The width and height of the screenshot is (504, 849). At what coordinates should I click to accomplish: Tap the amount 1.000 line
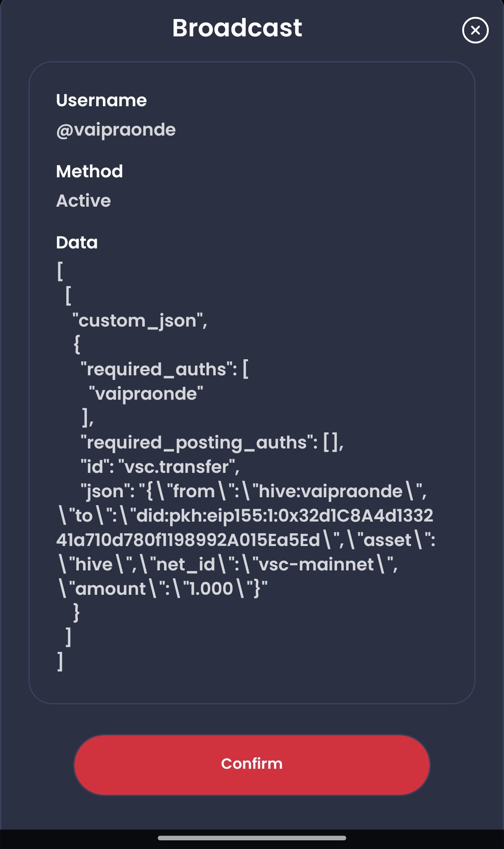pyautogui.click(x=162, y=589)
